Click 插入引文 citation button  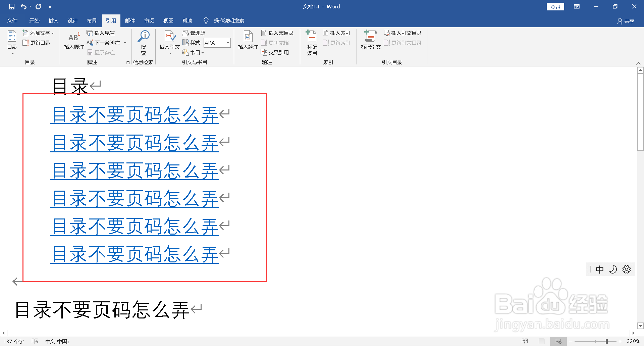[170, 42]
